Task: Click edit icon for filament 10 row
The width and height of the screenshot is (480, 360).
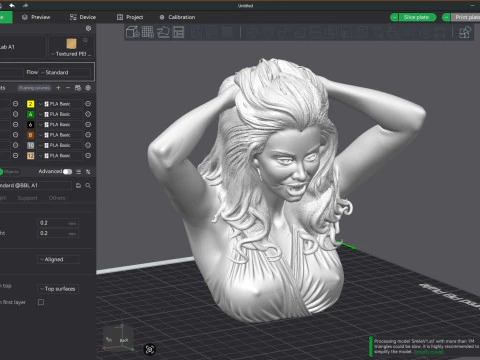Action: coord(88,145)
